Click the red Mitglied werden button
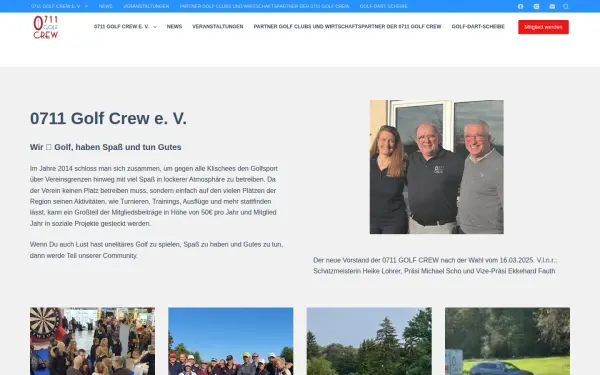This screenshot has width=600, height=375. pyautogui.click(x=543, y=27)
